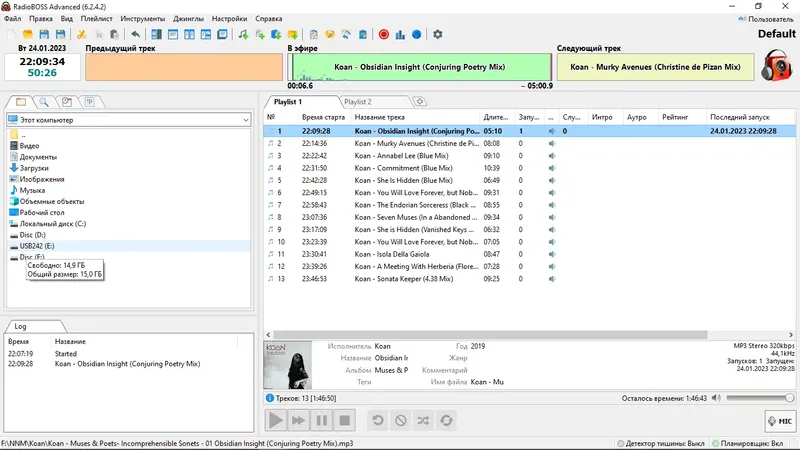Cut selected tracks with the scissors icon
This screenshot has width=800, height=450.
point(81,34)
